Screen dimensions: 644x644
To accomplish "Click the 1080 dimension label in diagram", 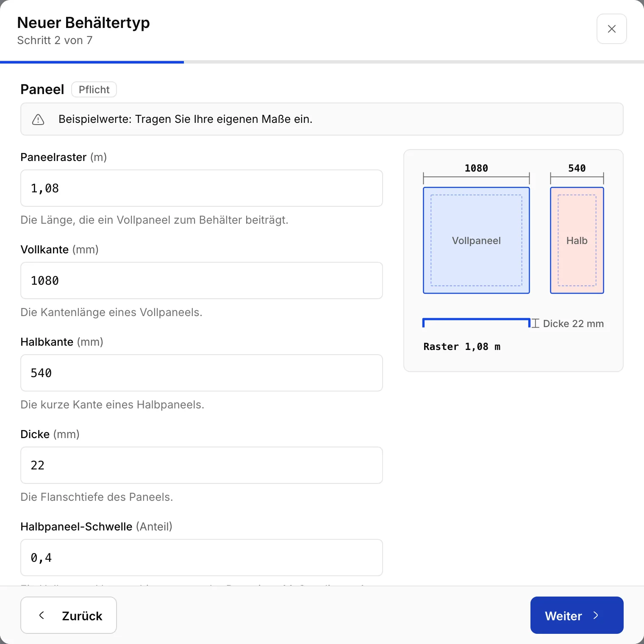I will tap(476, 168).
